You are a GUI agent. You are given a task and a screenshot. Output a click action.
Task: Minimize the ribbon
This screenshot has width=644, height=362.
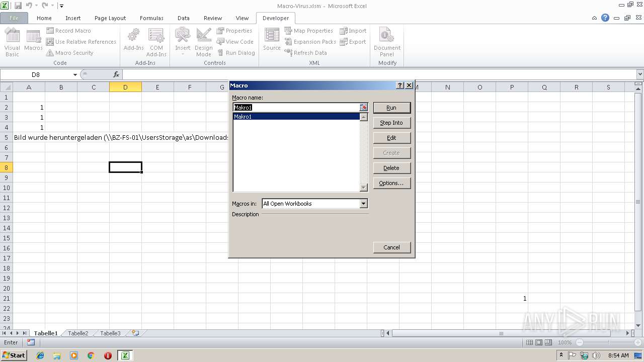pyautogui.click(x=594, y=18)
